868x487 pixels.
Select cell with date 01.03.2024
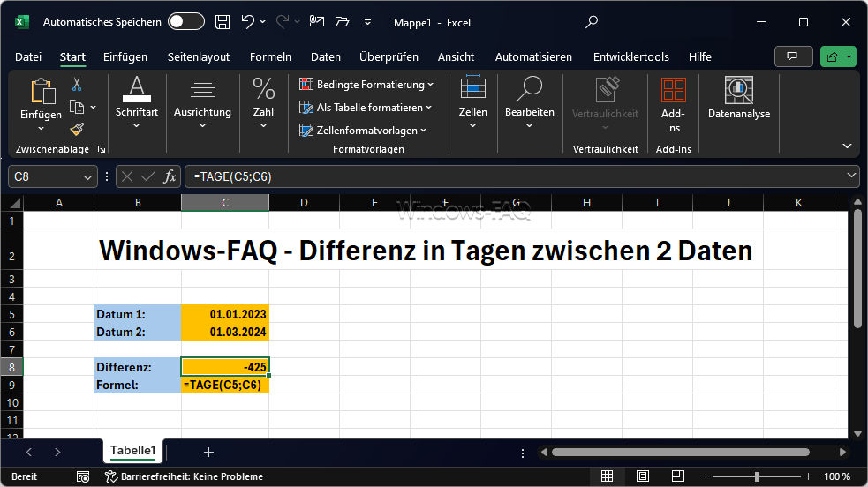(225, 332)
